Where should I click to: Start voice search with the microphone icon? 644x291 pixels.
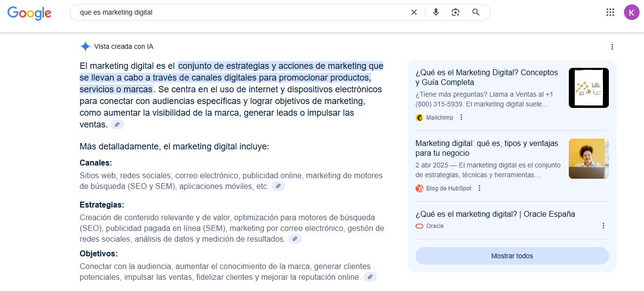pyautogui.click(x=436, y=12)
